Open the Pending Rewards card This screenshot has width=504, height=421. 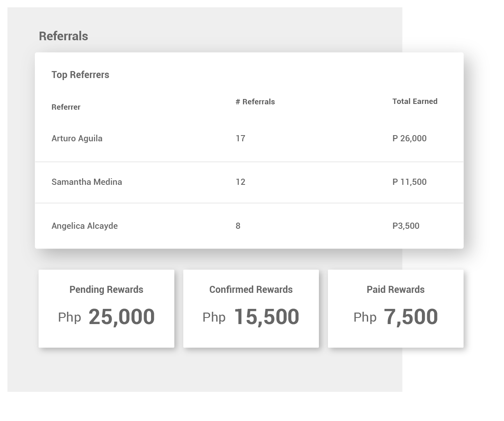pos(106,308)
